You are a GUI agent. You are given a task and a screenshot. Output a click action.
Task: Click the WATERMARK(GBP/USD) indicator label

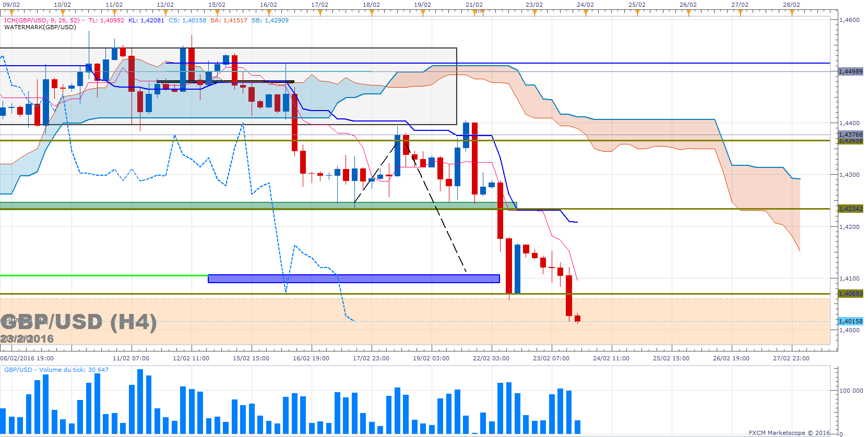(40, 27)
